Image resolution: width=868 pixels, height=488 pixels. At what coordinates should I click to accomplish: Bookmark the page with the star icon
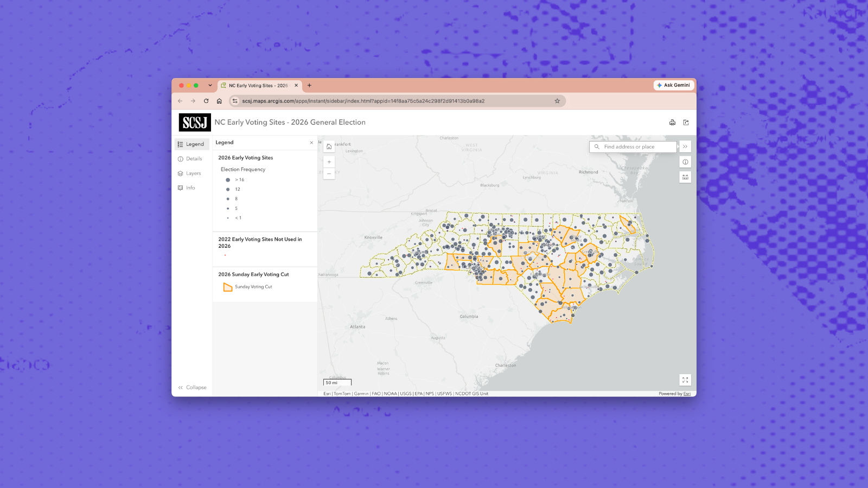557,101
